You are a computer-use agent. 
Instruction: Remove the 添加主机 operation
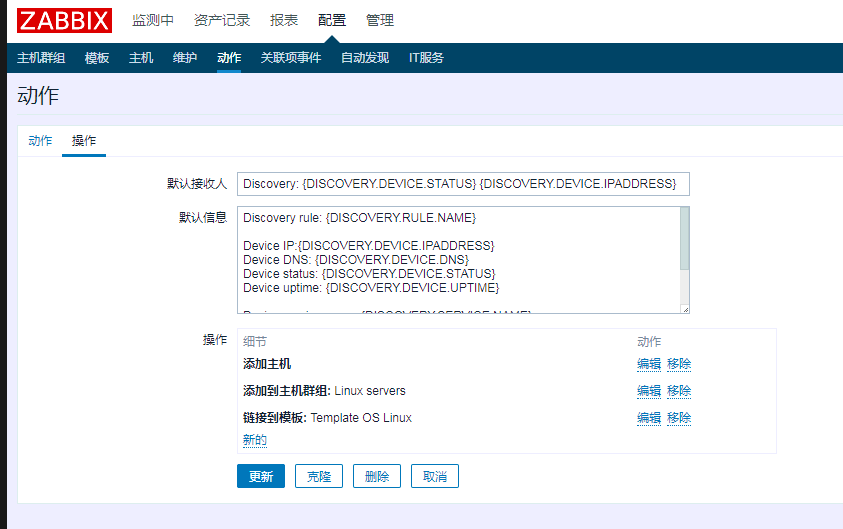point(679,364)
